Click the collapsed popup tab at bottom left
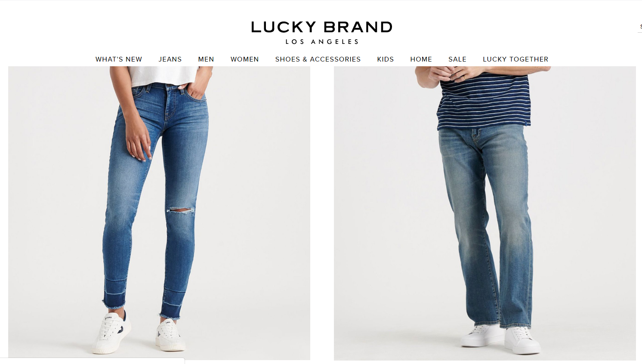Viewport: 642px width, 364px height. click(92, 361)
